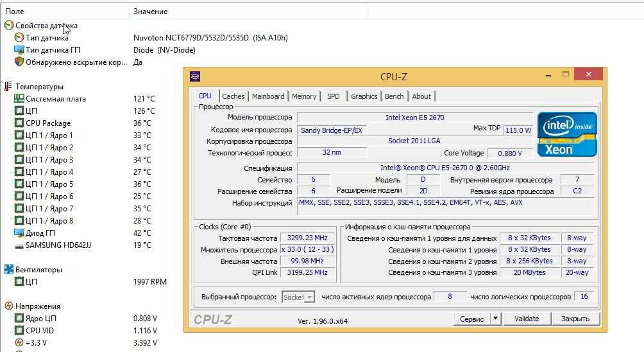The width and height of the screenshot is (644, 352).
Task: Click the Validate button
Action: 527,319
